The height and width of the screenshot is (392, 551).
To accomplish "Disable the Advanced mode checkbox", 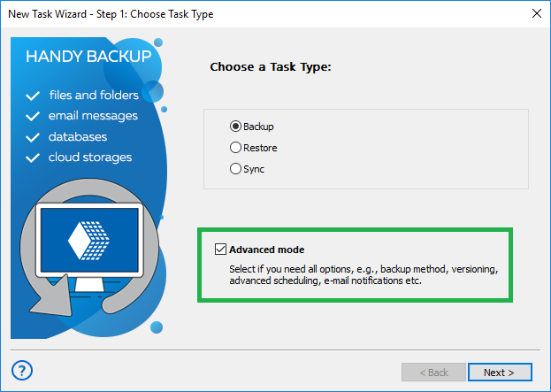I will [220, 250].
